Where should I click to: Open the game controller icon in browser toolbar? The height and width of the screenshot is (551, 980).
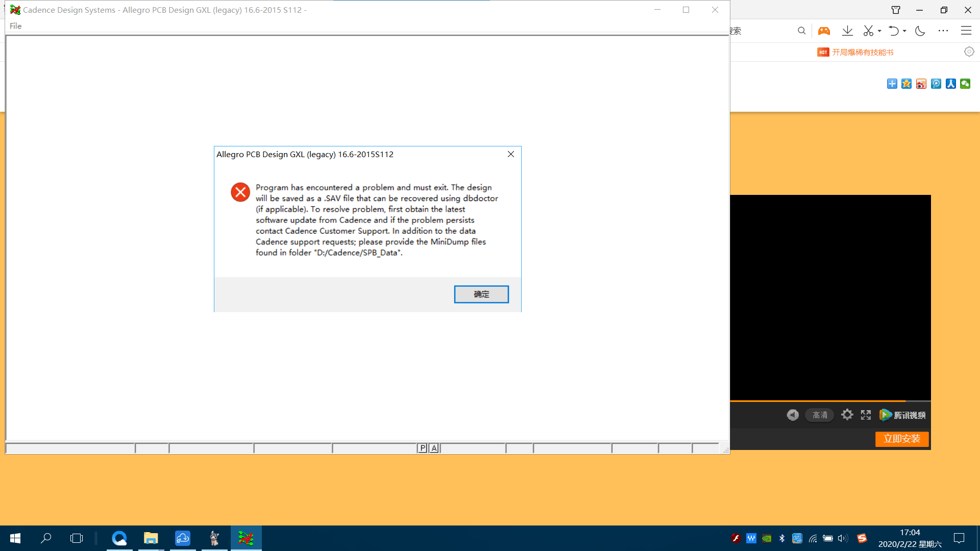(824, 31)
